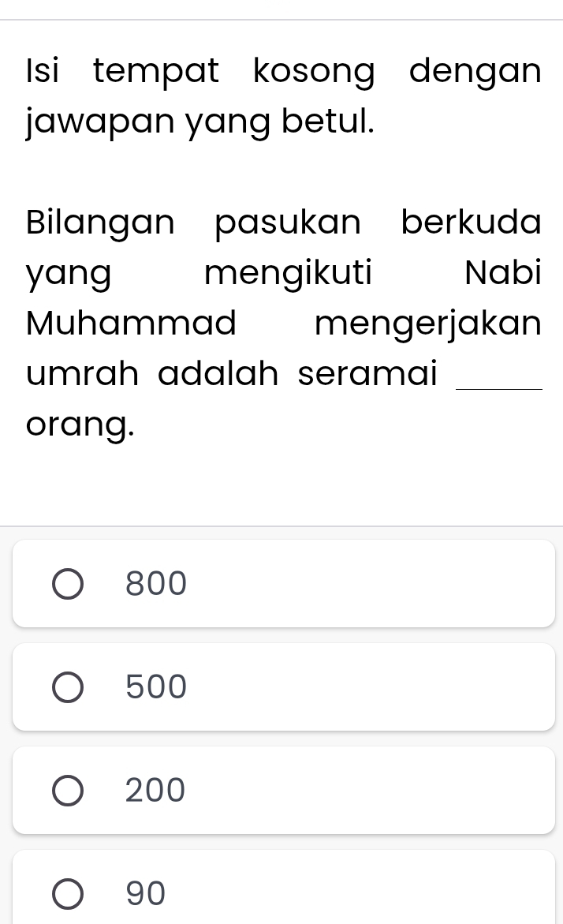The width and height of the screenshot is (563, 924).
Task: Click the '200' answer label text
Action: coord(155,790)
